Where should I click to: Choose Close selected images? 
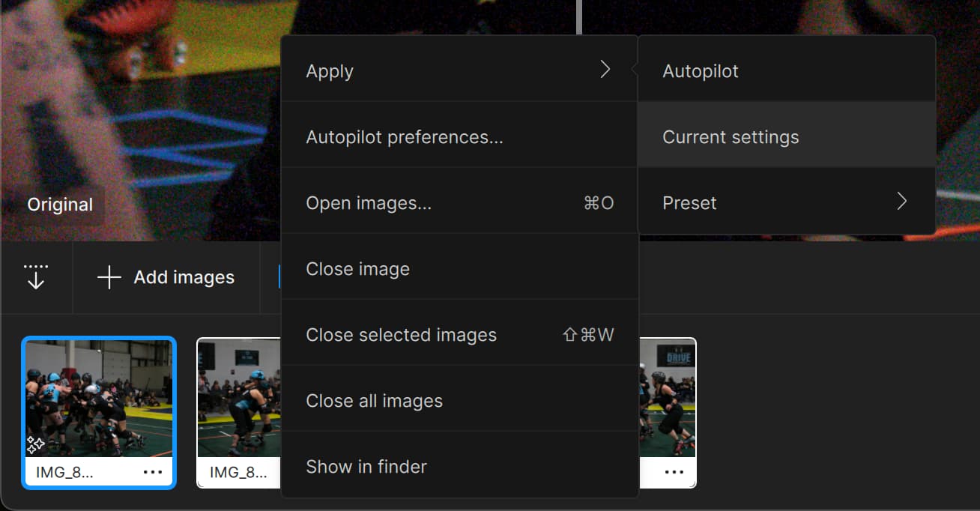click(x=402, y=334)
